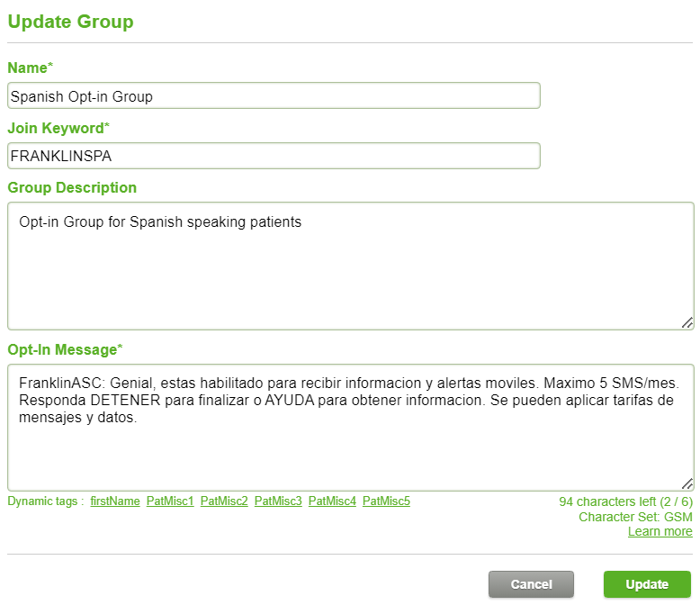The image size is (700, 605).
Task: Grab the Opt-In Message resize handle
Action: coord(687,483)
